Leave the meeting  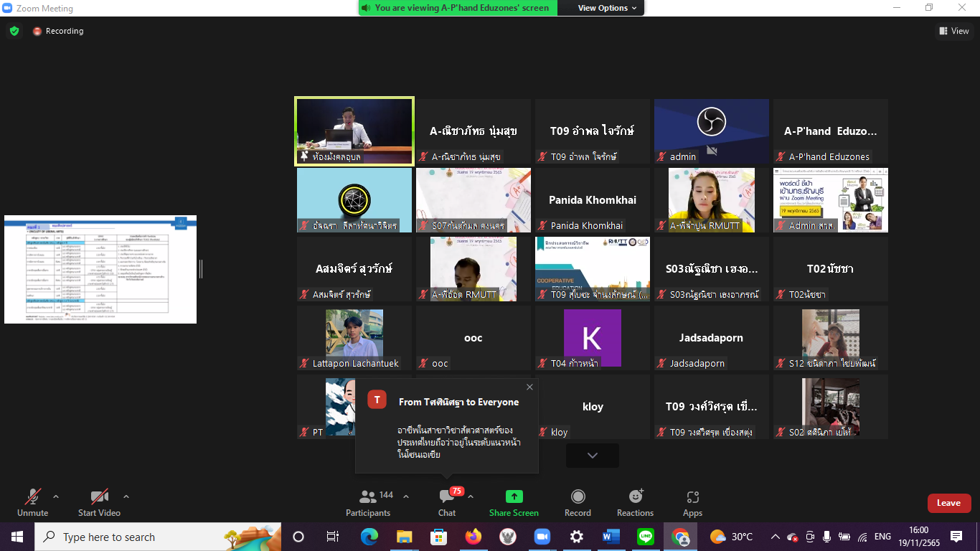(948, 503)
